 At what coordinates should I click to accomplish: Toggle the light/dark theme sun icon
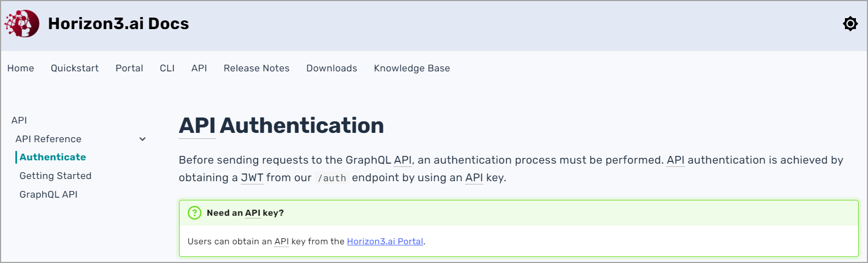point(850,24)
